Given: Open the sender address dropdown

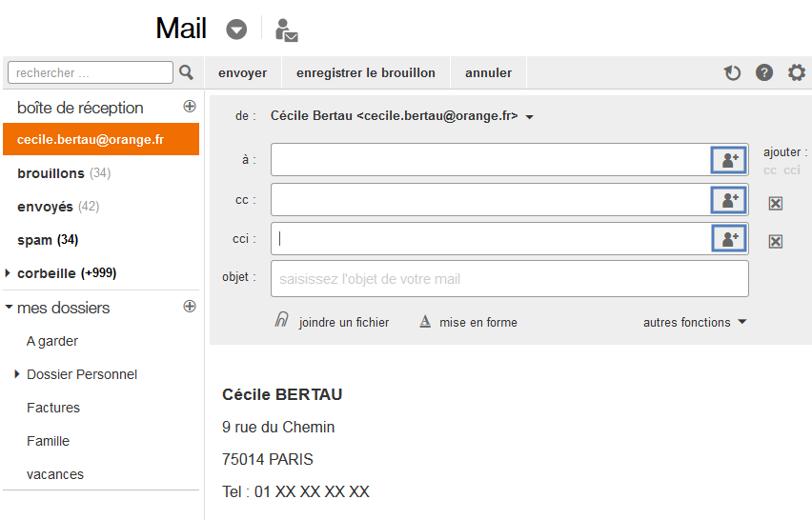Looking at the screenshot, I should point(530,117).
